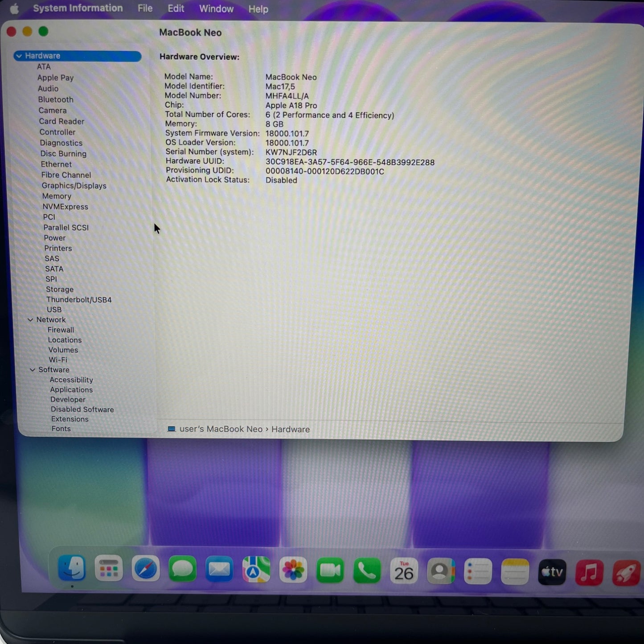Open the File menu
This screenshot has height=644, width=644.
coord(145,8)
